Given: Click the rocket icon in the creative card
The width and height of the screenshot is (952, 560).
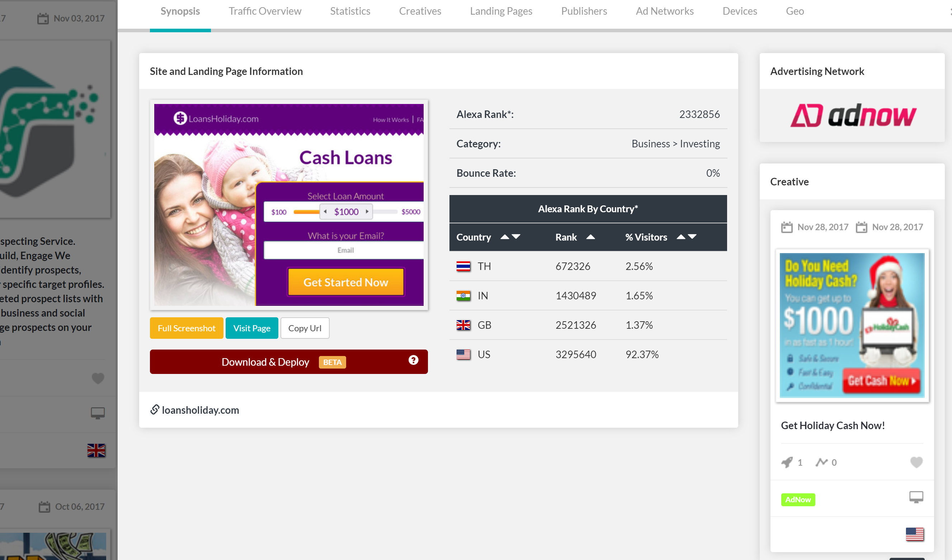Looking at the screenshot, I should pos(787,462).
